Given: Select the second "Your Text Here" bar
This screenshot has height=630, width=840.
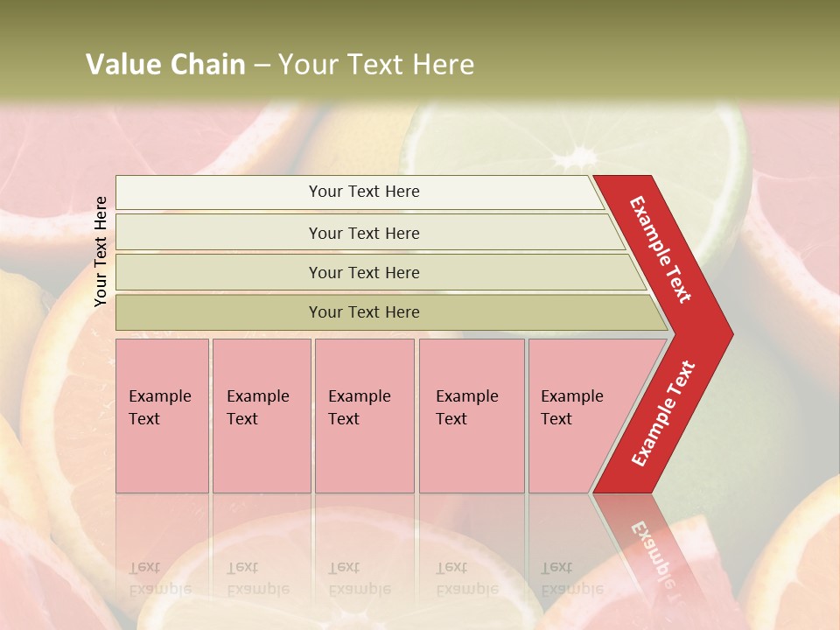Looking at the screenshot, I should 363,233.
